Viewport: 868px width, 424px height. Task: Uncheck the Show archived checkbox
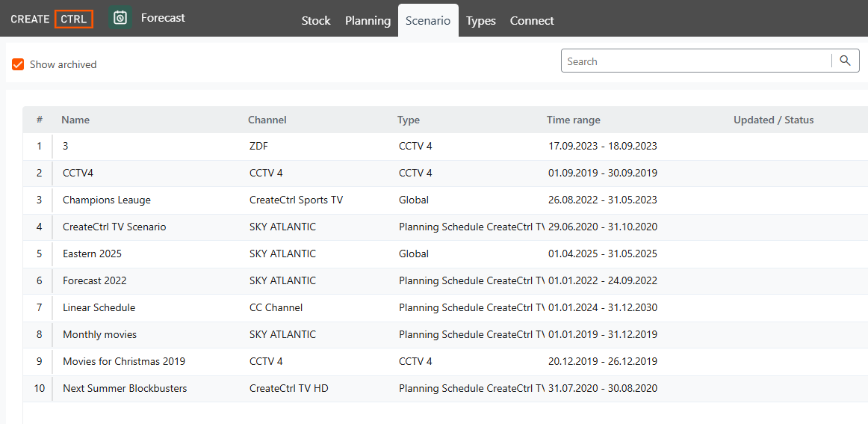(x=18, y=64)
